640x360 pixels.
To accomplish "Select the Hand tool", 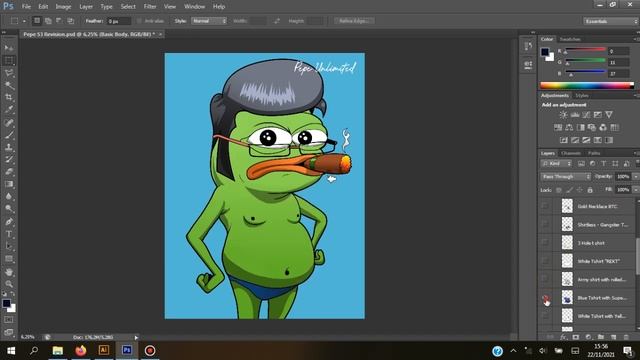I will 9,272.
